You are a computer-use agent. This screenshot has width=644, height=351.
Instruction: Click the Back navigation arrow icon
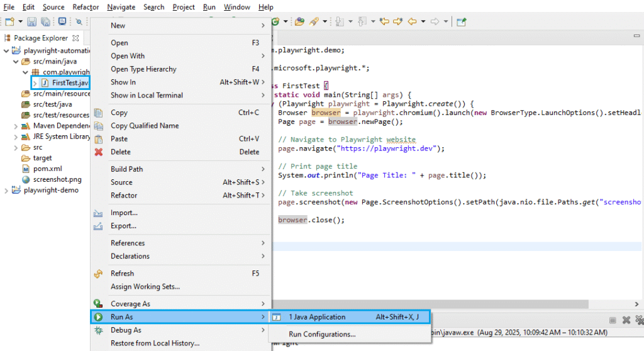tap(413, 21)
